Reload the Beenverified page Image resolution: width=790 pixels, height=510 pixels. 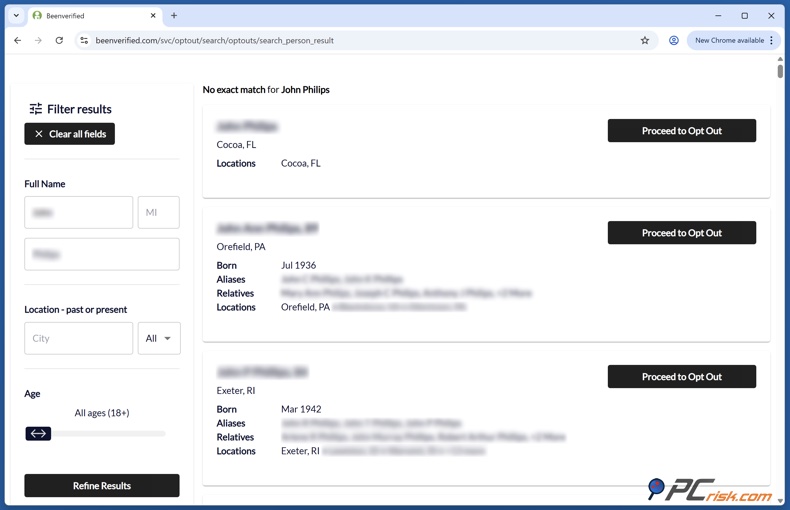coord(59,40)
